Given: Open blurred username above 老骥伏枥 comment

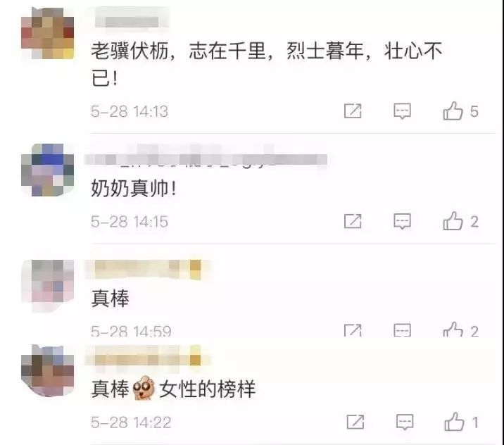Looking at the screenshot, I should pos(132,22).
